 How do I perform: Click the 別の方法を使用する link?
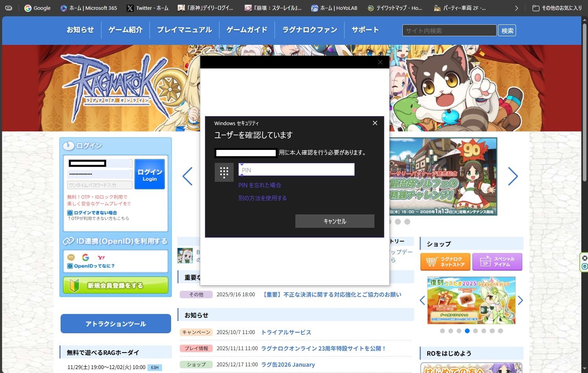point(262,198)
